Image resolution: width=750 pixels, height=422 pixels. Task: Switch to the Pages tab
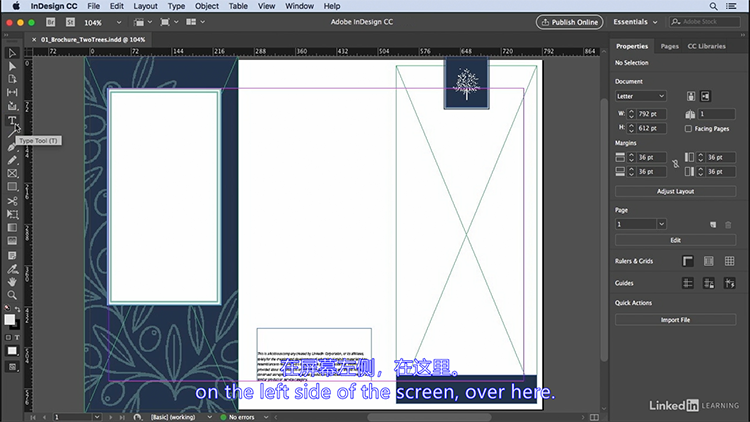click(x=669, y=46)
